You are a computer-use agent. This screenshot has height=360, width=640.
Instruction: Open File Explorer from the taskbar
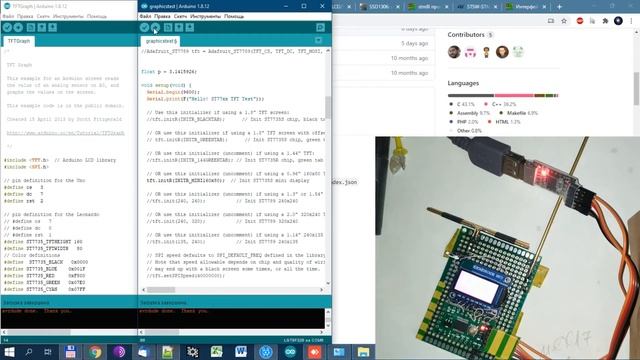pos(363,352)
